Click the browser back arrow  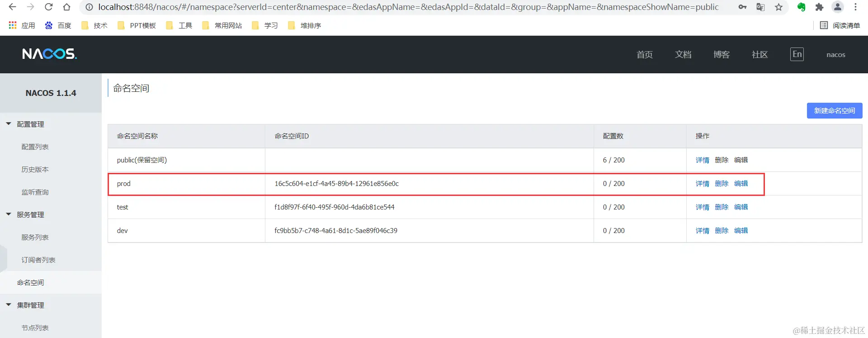point(12,7)
